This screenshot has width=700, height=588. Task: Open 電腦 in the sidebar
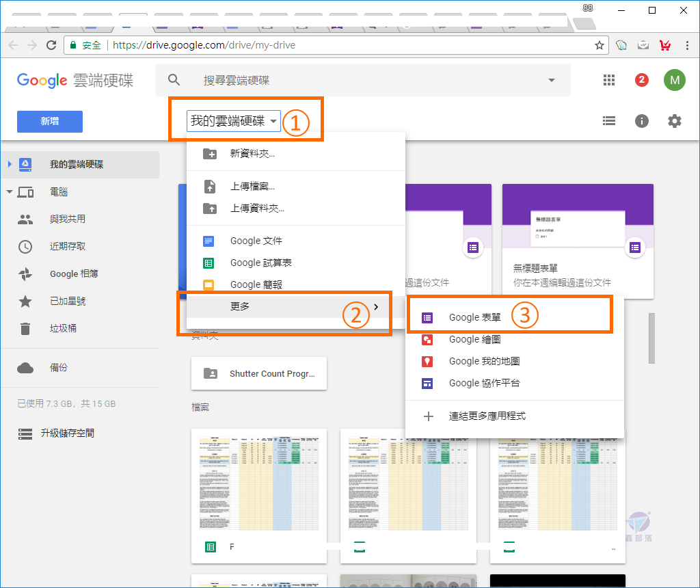[80, 192]
